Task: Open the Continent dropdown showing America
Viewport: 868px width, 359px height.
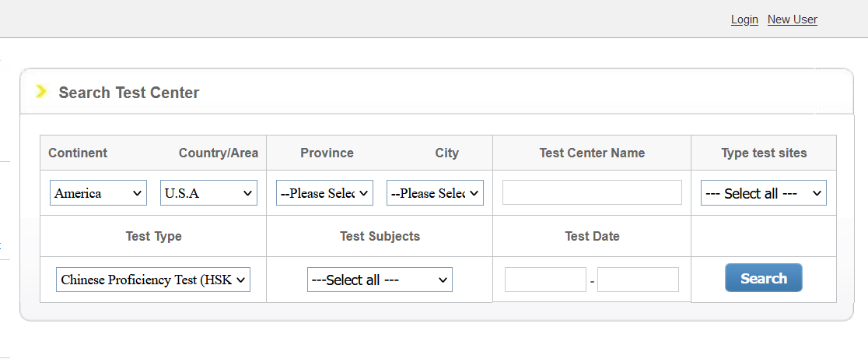Action: click(x=98, y=193)
